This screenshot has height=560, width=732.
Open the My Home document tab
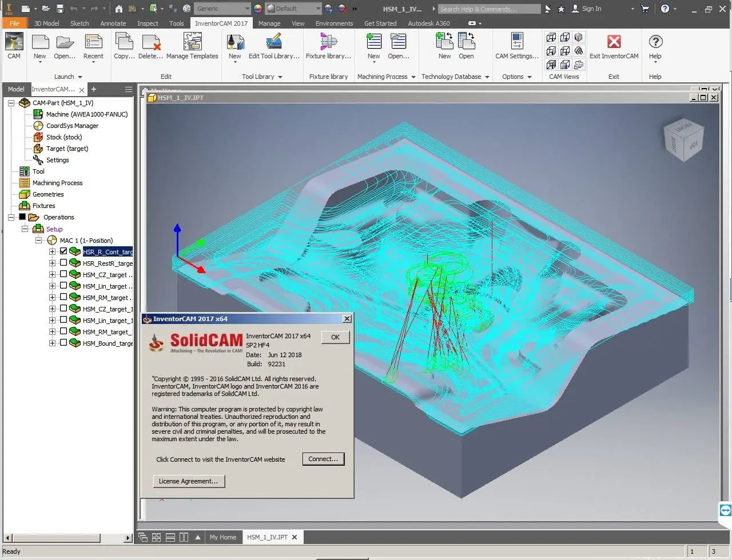point(222,537)
